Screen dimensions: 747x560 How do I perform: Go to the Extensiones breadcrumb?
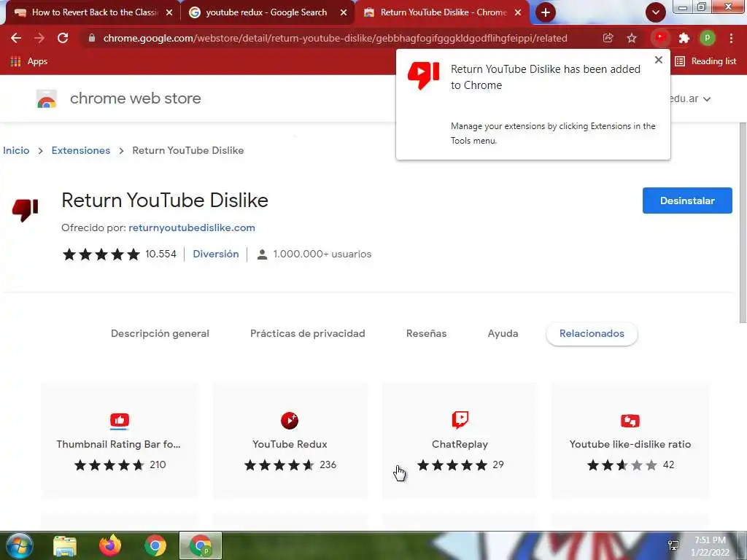click(x=80, y=150)
